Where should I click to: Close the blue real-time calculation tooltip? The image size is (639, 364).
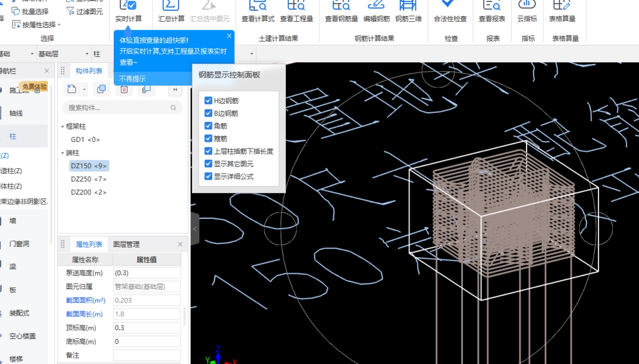click(229, 36)
